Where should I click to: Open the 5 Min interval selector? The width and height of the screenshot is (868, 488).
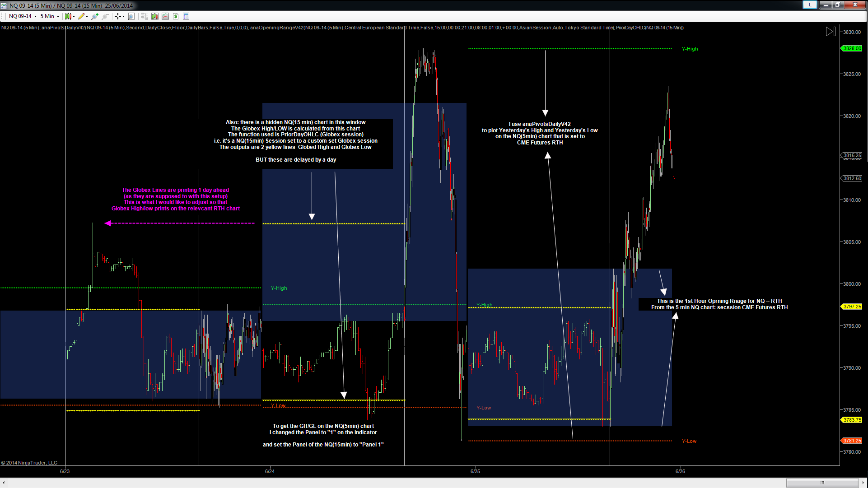[50, 16]
